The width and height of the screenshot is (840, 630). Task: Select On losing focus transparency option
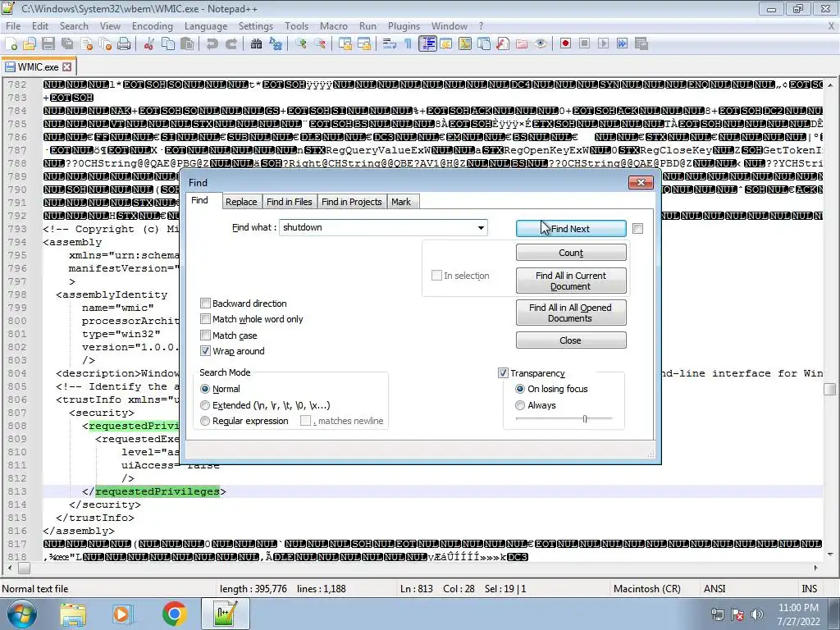[x=519, y=389]
